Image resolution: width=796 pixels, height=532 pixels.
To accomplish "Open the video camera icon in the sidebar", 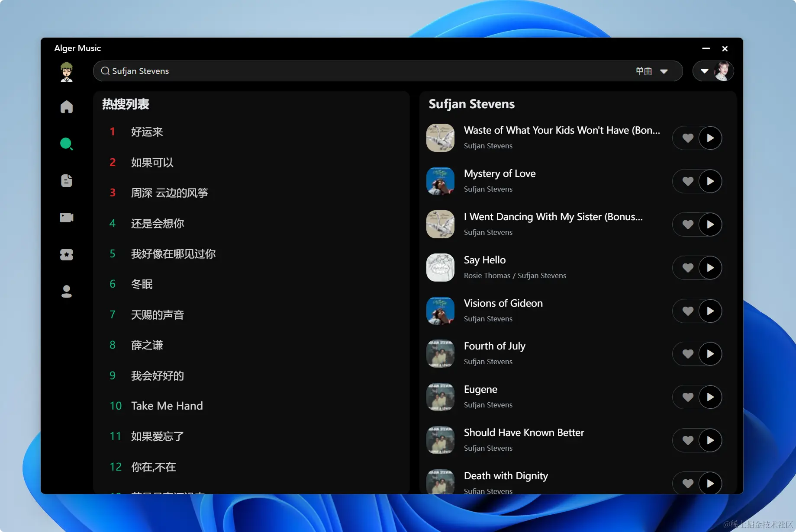I will 67,217.
